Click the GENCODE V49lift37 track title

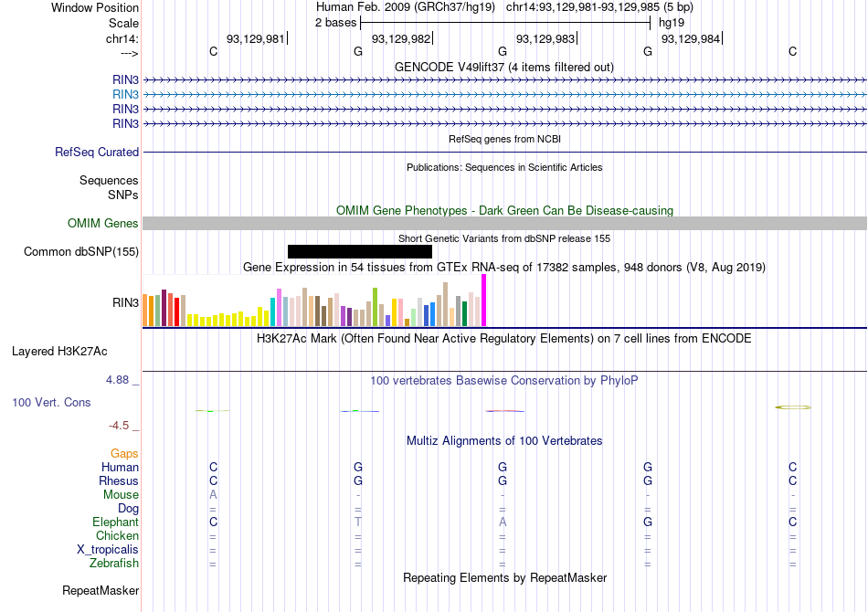[x=504, y=68]
